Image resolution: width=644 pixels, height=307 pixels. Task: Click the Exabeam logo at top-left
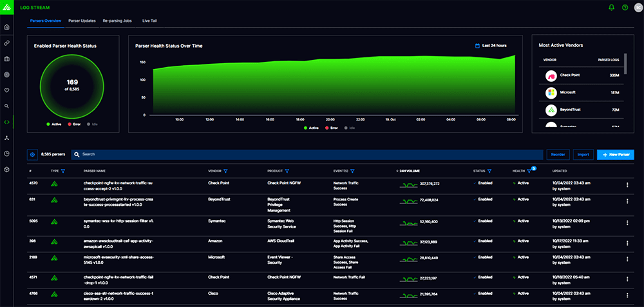click(x=6, y=7)
